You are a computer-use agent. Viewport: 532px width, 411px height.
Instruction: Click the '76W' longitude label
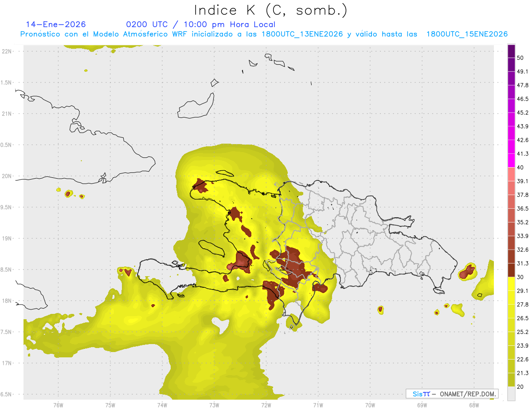point(58,405)
